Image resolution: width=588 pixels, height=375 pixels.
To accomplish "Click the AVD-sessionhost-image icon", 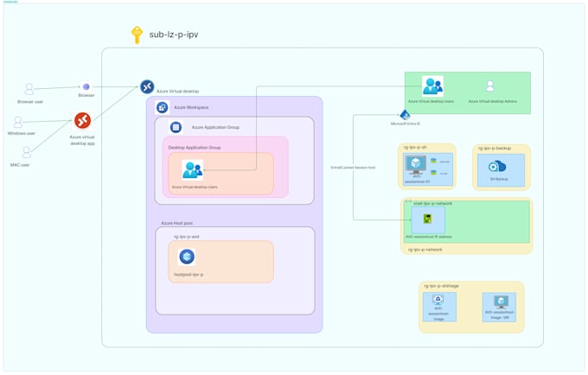I will 438,299.
